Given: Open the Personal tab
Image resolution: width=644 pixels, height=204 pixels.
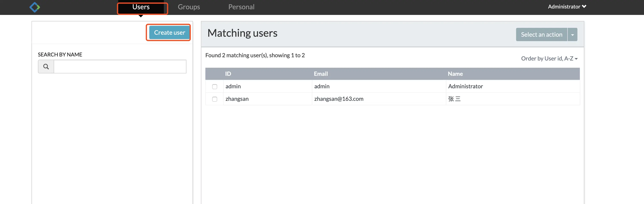Looking at the screenshot, I should click(x=241, y=7).
